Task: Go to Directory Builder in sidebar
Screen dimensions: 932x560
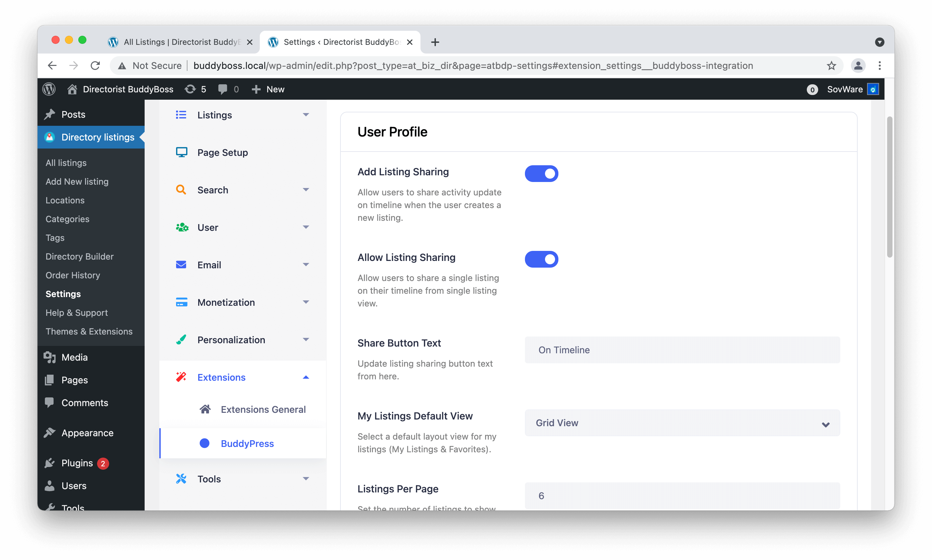Action: (x=79, y=256)
